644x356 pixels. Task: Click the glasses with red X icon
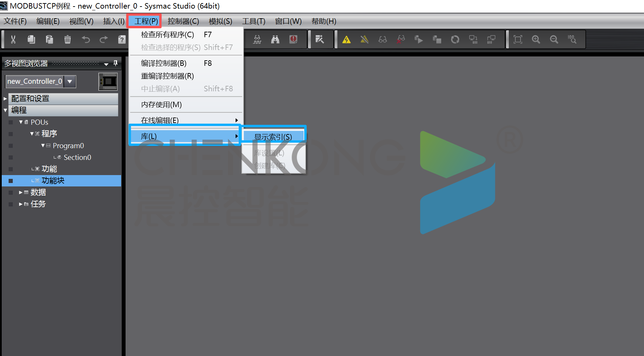[401, 39]
